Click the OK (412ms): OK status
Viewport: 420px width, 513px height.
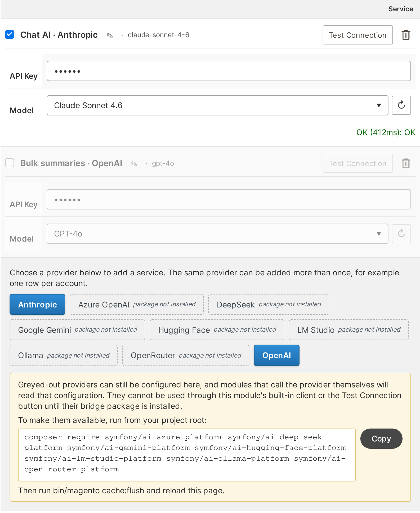point(386,132)
